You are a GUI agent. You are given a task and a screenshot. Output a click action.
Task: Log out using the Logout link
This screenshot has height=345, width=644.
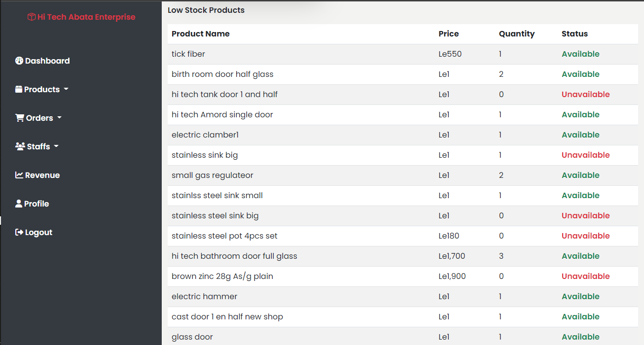[38, 233]
